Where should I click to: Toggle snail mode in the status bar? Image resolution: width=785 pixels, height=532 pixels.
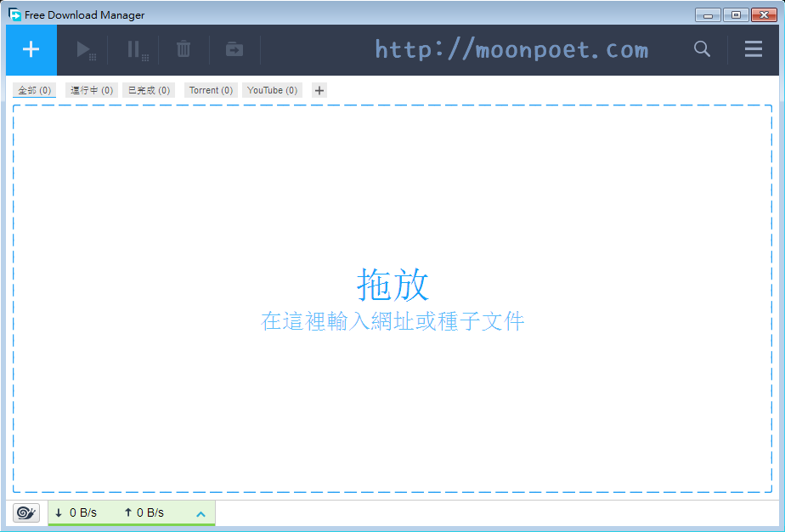point(25,512)
